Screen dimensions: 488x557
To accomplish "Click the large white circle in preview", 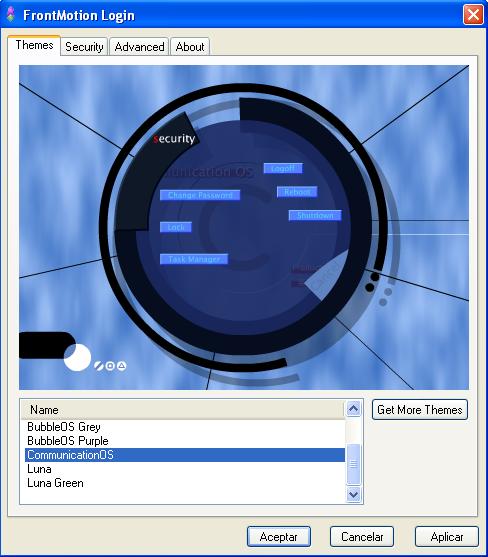I will click(x=77, y=357).
